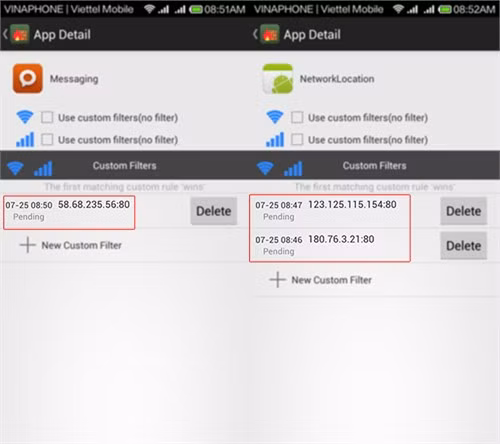The image size is (500, 444).
Task: Tap Wi-Fi icon in left Custom Filters bar
Action: coord(15,168)
